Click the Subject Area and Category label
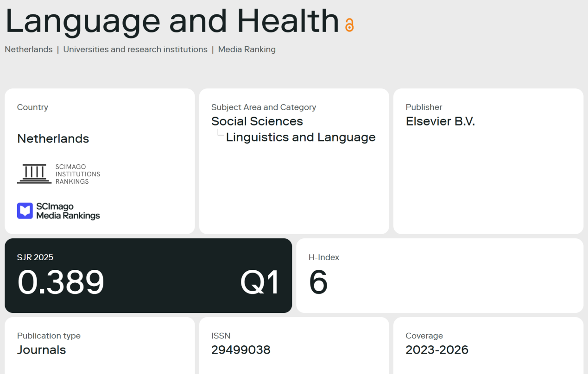This screenshot has height=374, width=588. point(264,107)
